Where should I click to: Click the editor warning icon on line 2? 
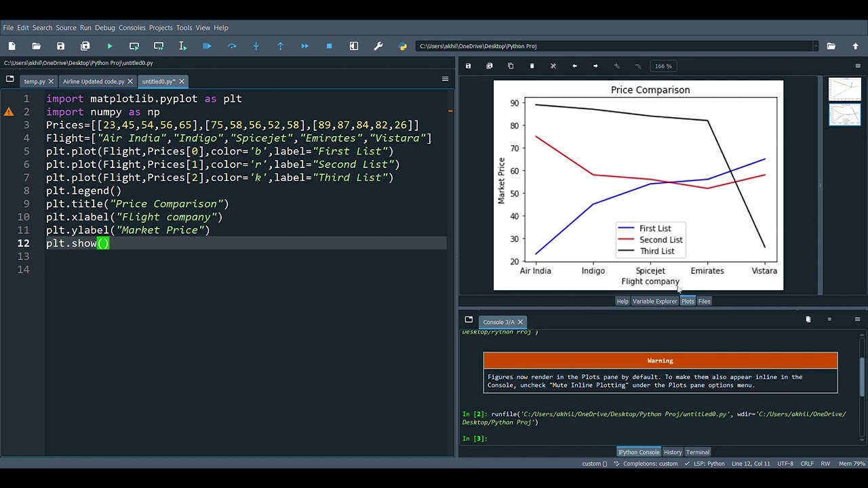(x=9, y=112)
